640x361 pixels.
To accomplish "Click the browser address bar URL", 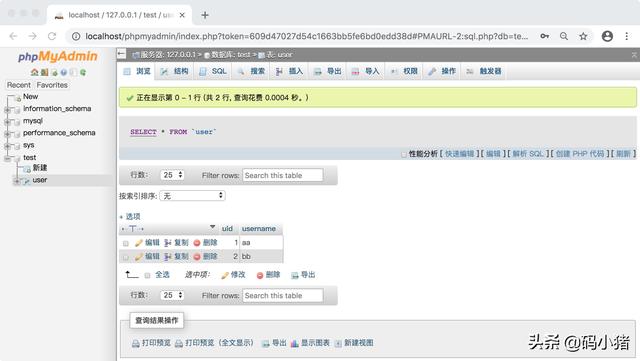I will click(x=307, y=36).
